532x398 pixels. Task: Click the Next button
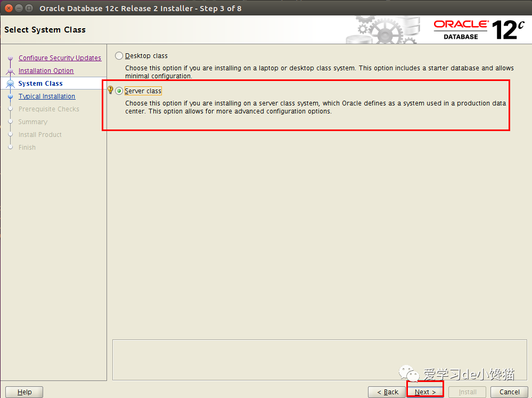coord(425,392)
